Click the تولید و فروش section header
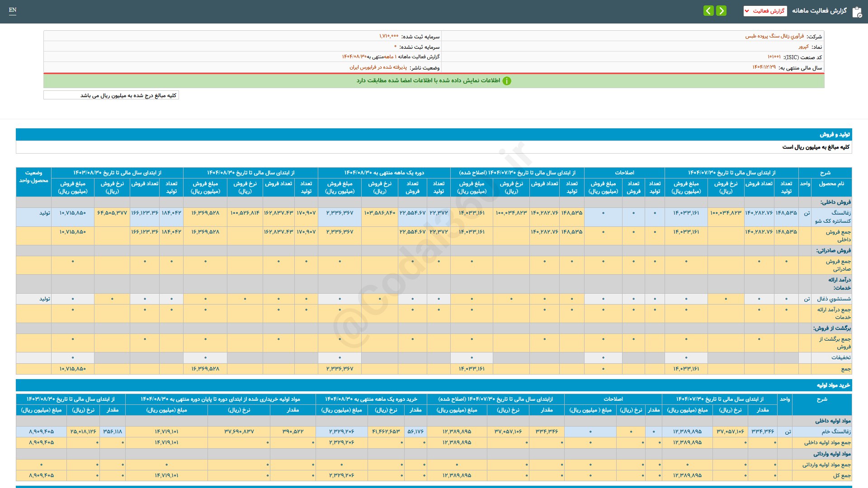 tap(835, 135)
